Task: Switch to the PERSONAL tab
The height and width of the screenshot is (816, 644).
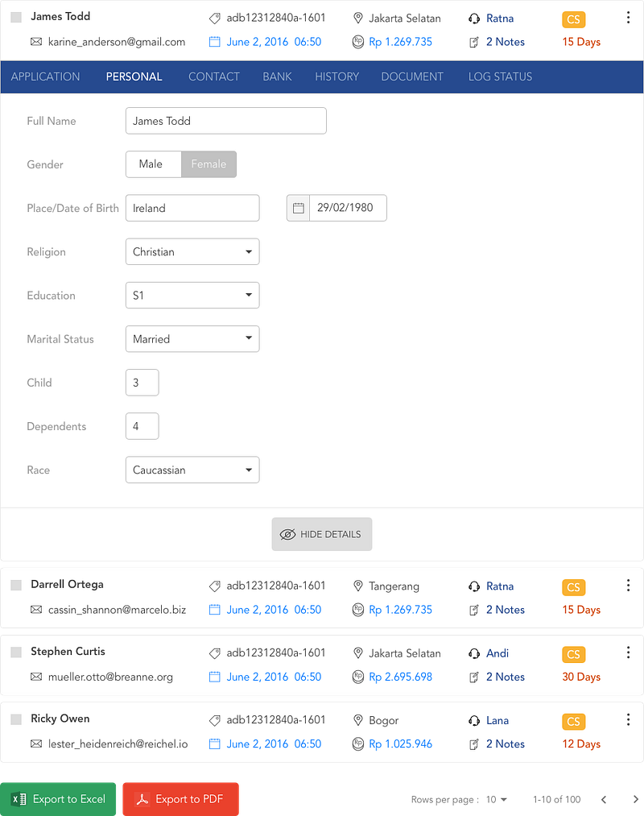Action: [134, 77]
